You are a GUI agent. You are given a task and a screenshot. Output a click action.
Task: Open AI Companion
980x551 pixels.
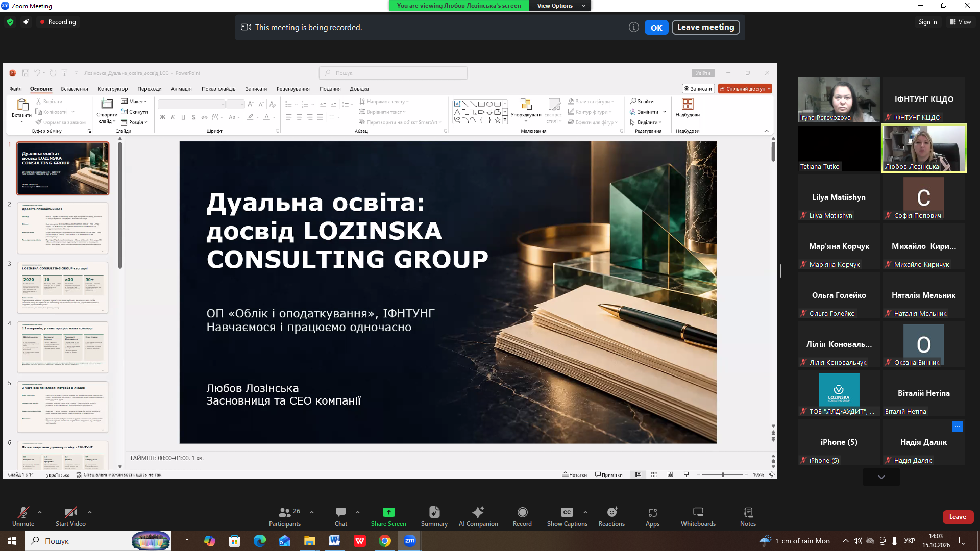click(x=478, y=516)
